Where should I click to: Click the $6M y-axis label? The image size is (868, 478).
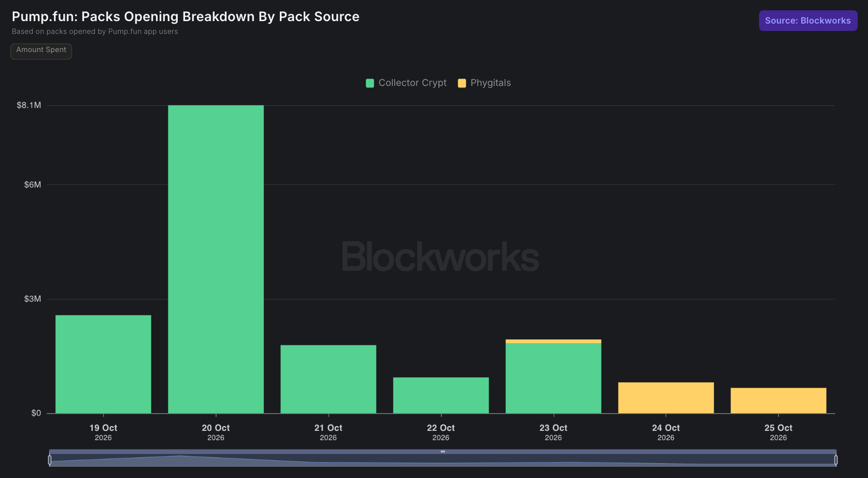pos(32,185)
